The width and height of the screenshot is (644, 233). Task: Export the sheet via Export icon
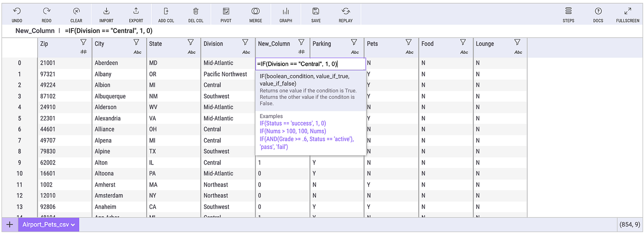click(x=136, y=11)
